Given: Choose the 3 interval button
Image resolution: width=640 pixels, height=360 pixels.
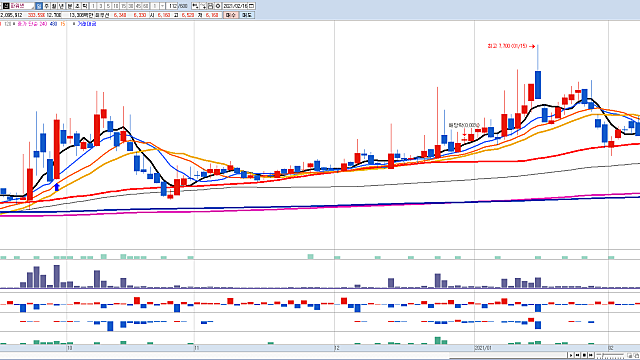Looking at the screenshot, I should click(x=101, y=6).
